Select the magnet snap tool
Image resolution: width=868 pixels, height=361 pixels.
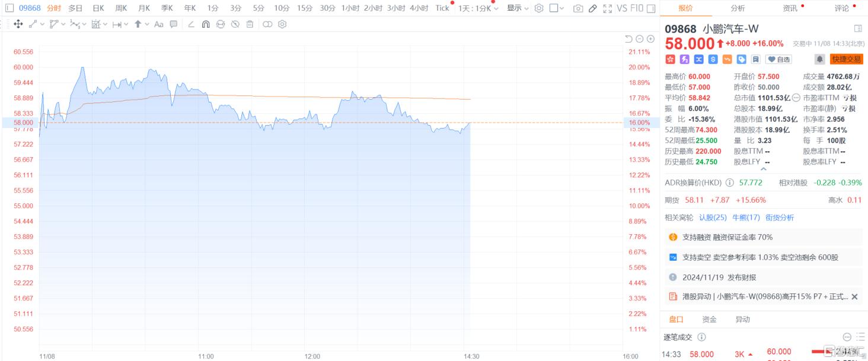(x=206, y=24)
